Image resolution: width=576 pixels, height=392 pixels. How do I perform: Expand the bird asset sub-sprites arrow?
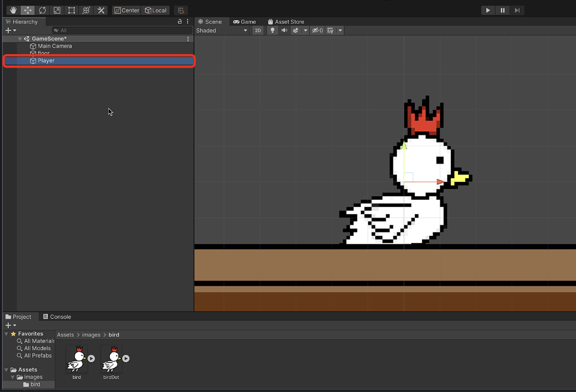91,359
